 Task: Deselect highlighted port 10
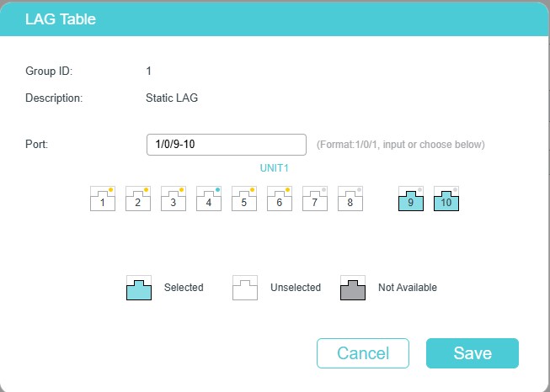pos(446,199)
